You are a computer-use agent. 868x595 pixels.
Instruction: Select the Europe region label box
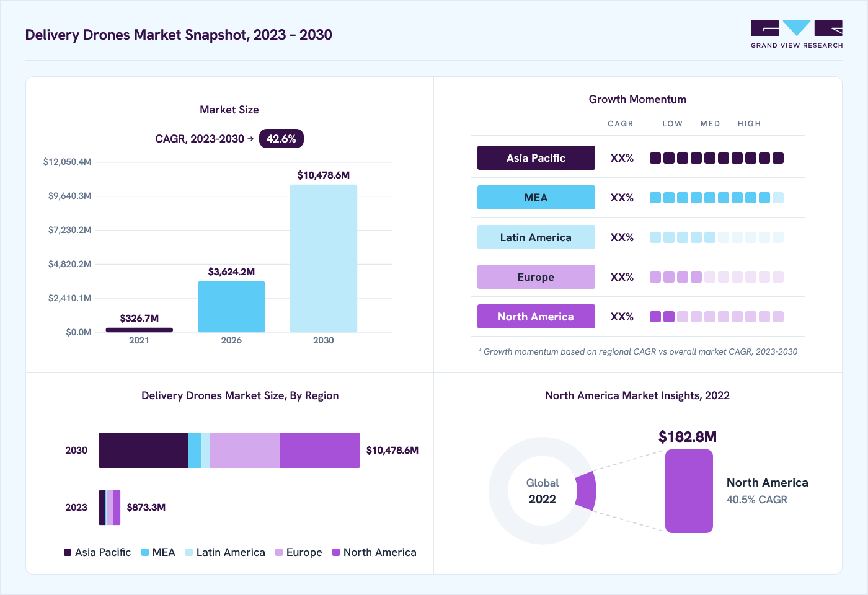click(x=536, y=277)
